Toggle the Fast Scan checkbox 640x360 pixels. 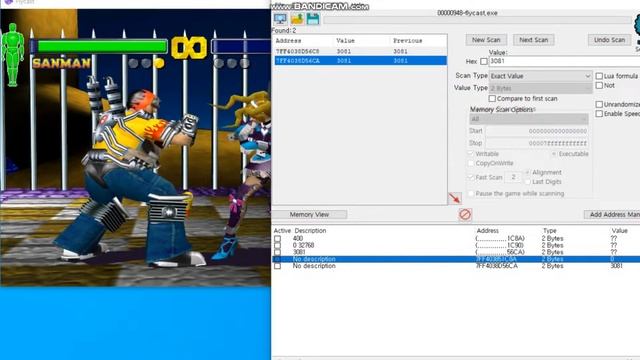click(471, 177)
